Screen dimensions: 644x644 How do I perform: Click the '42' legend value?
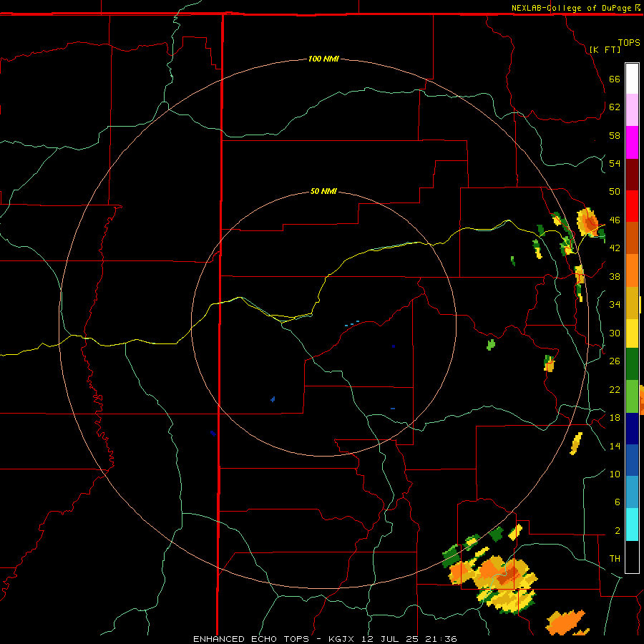click(615, 248)
